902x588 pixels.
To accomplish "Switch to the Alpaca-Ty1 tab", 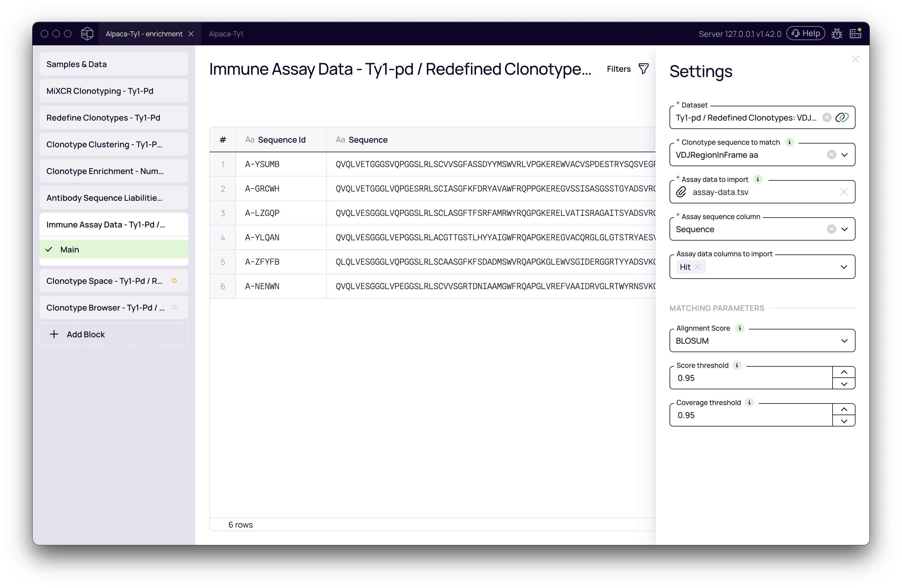I will pyautogui.click(x=226, y=34).
